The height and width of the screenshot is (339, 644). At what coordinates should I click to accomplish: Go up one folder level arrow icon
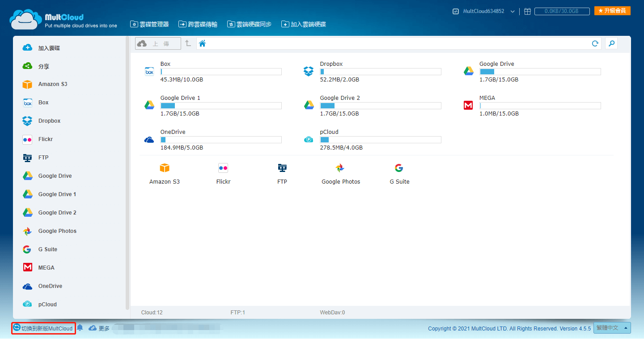pos(188,43)
